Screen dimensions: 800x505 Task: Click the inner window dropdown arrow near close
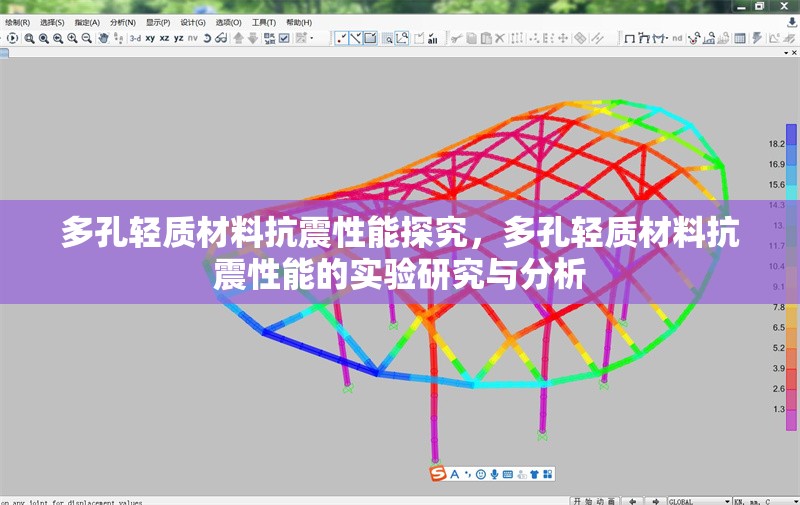tap(786, 53)
